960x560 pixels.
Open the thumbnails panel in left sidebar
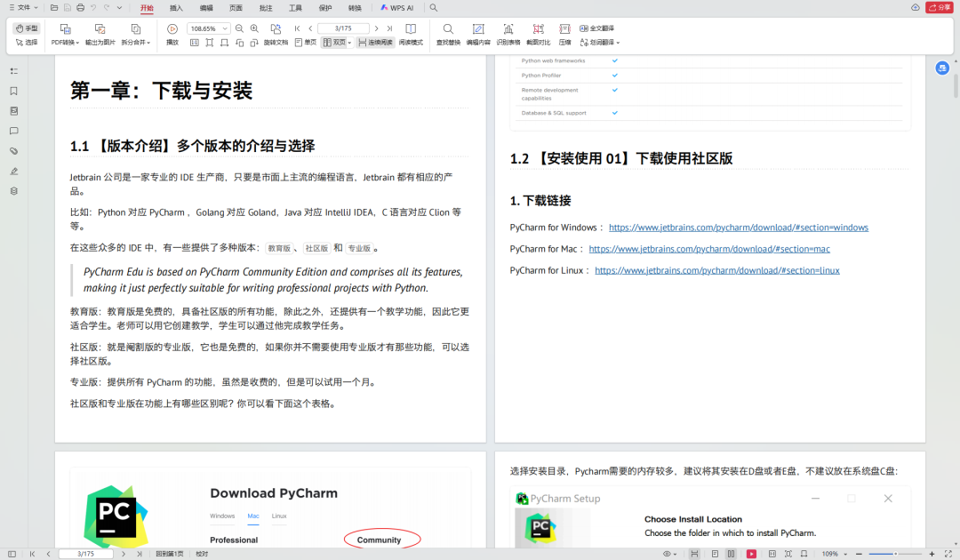(x=14, y=111)
